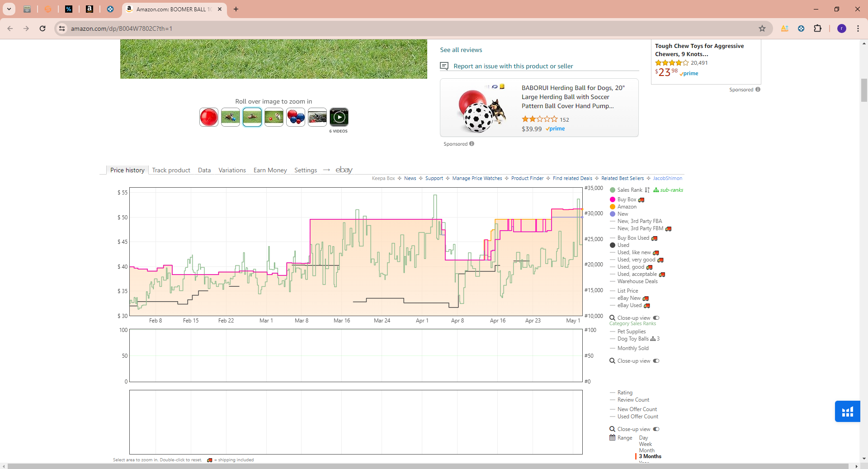Click the green Sales Rank legend dot
Image resolution: width=868 pixels, height=469 pixels.
tap(613, 190)
